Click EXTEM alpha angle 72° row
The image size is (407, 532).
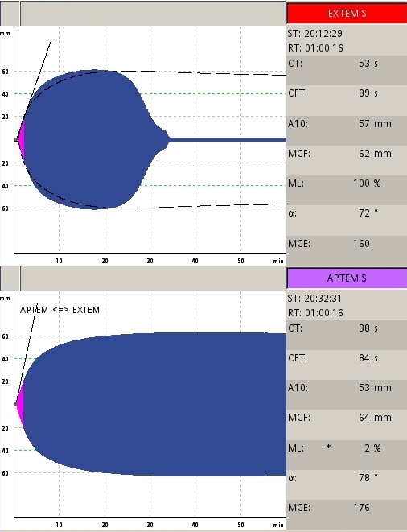(x=347, y=213)
